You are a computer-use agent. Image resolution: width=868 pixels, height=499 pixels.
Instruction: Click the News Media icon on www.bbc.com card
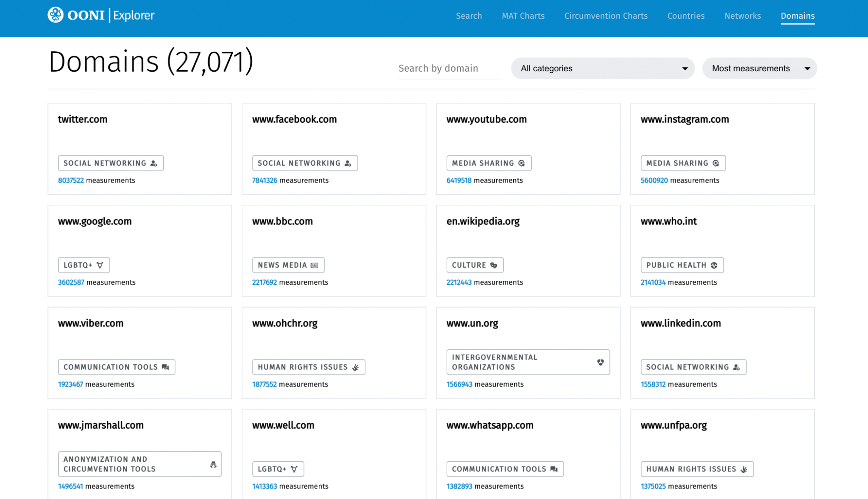coord(314,265)
